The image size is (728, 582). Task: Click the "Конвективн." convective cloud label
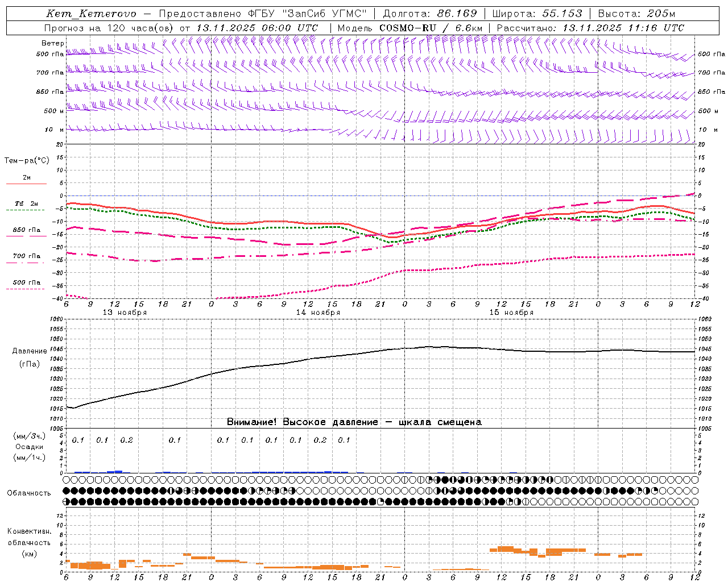point(29,531)
